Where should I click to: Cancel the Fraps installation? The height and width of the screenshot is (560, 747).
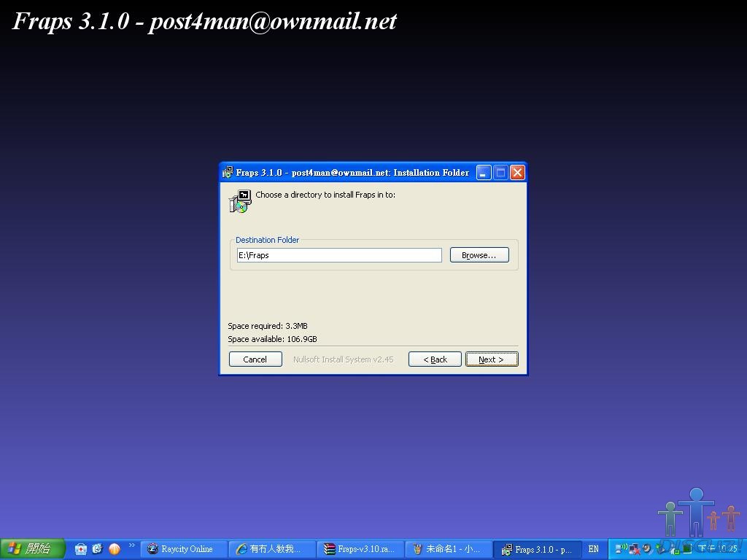click(x=255, y=359)
